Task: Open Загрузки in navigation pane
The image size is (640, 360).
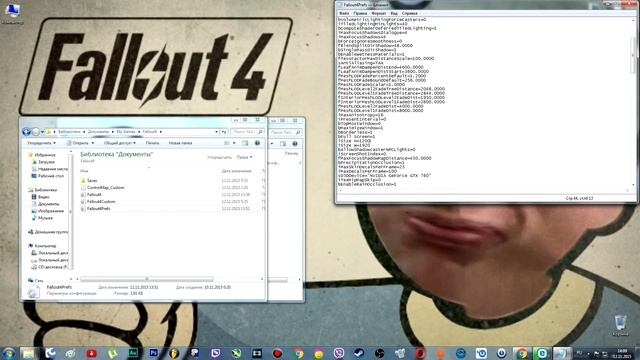Action: (46, 162)
